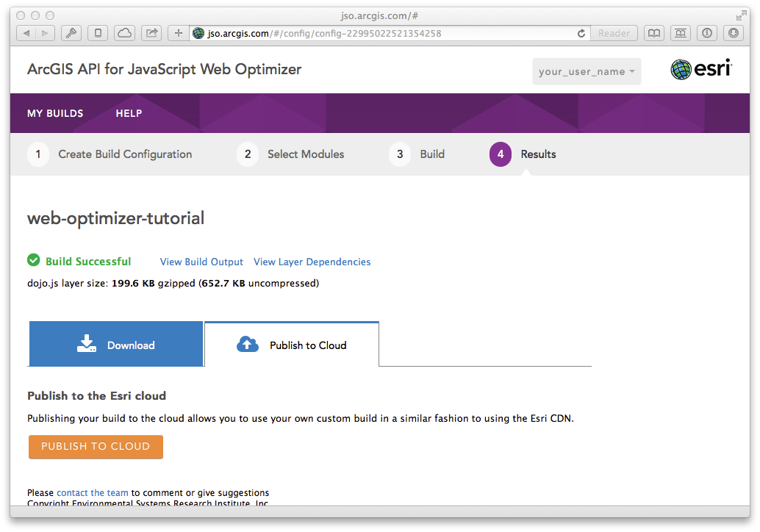
Task: Click the Reader button in address bar
Action: tap(614, 33)
